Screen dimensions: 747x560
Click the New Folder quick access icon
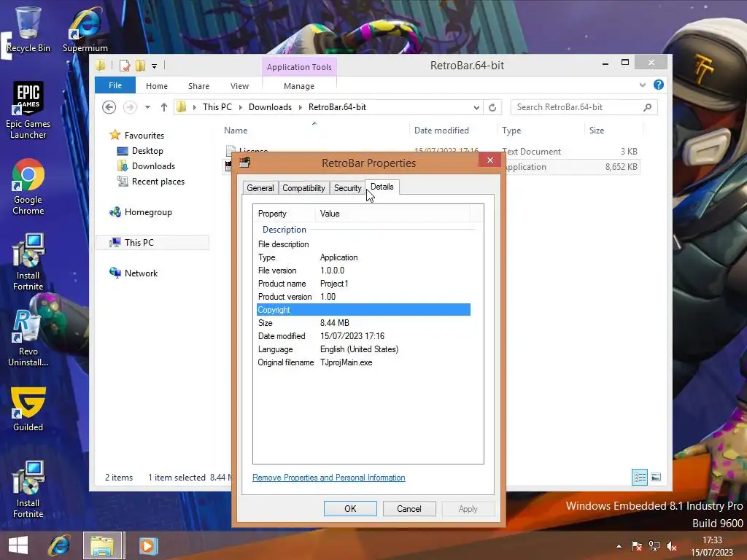coord(141,66)
